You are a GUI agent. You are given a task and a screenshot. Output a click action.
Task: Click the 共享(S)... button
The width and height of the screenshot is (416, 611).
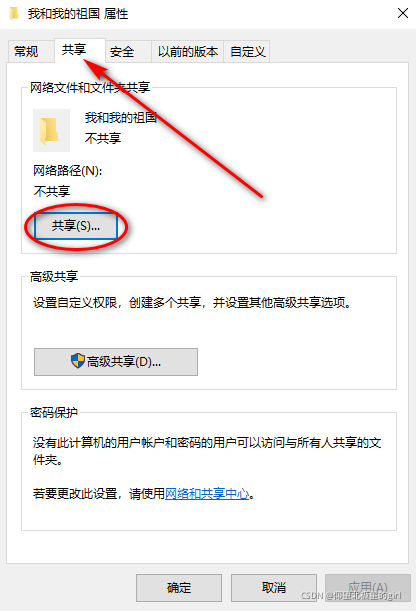[76, 226]
